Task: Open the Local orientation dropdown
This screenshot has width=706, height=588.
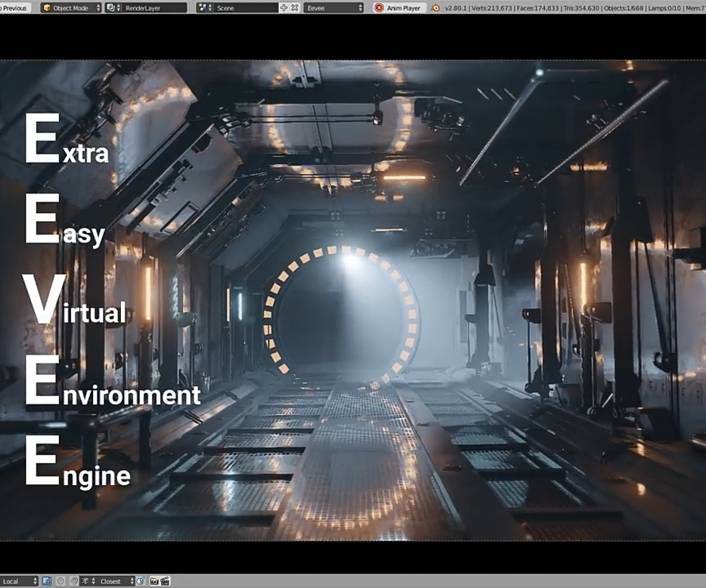Action: pyautogui.click(x=19, y=581)
